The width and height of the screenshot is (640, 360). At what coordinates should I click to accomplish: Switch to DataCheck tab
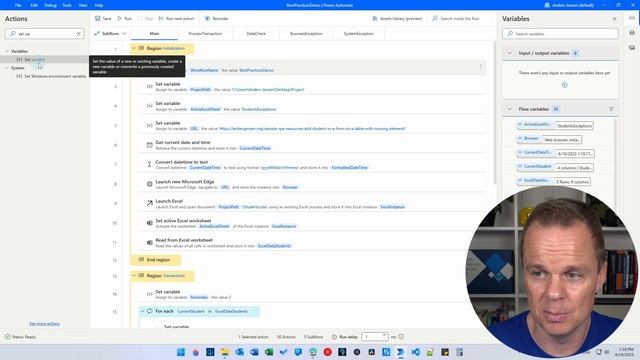[x=256, y=33]
